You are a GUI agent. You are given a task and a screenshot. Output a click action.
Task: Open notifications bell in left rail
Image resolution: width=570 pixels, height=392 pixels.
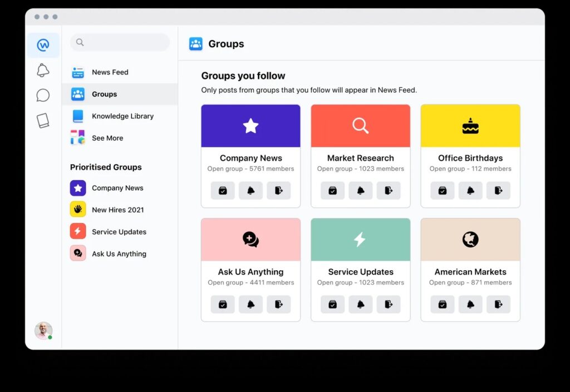point(43,70)
